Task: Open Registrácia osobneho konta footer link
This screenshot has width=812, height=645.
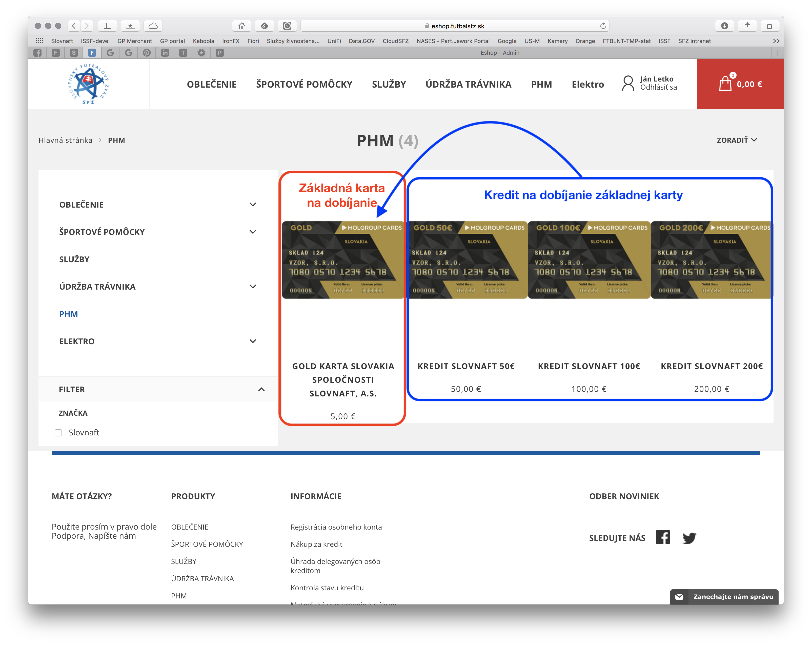Action: (336, 527)
